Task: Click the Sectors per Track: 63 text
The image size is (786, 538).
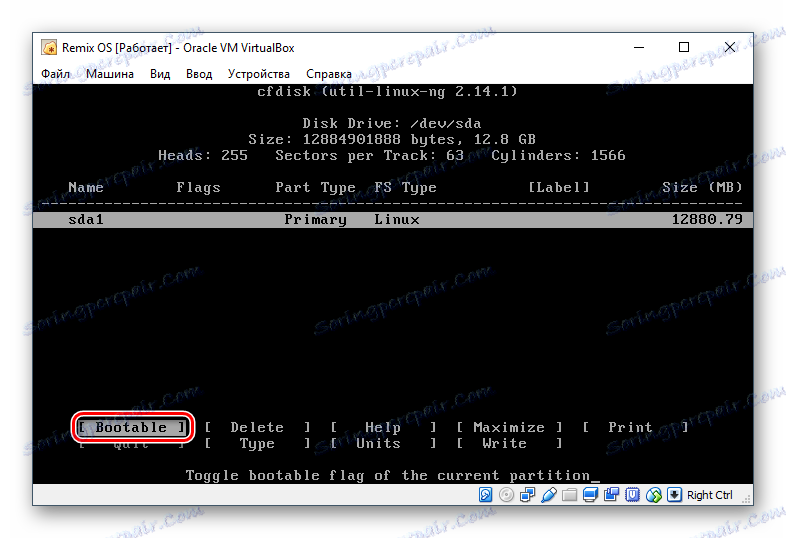Action: click(369, 155)
